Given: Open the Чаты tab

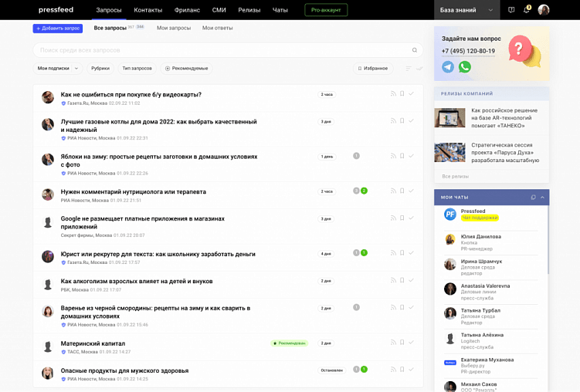Looking at the screenshot, I should (x=280, y=10).
